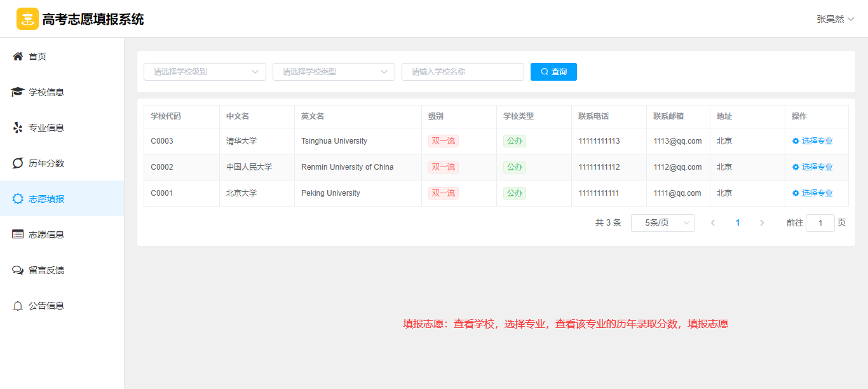The image size is (868, 389).
Task: Open 学校信息 from the sidebar menu
Action: [46, 92]
